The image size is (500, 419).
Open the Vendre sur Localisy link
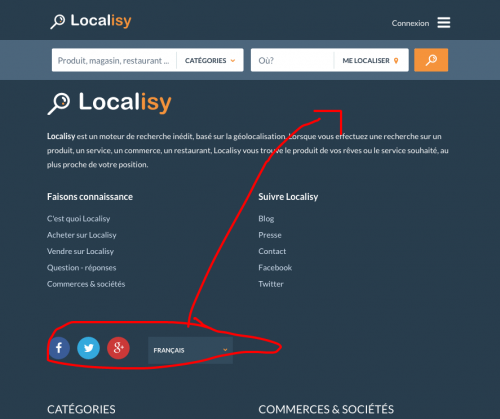coord(80,251)
